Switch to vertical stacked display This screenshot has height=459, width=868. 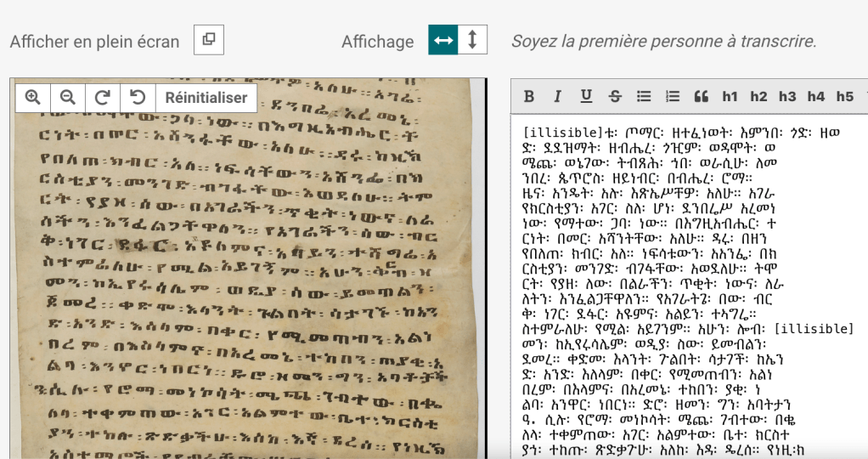tap(473, 40)
